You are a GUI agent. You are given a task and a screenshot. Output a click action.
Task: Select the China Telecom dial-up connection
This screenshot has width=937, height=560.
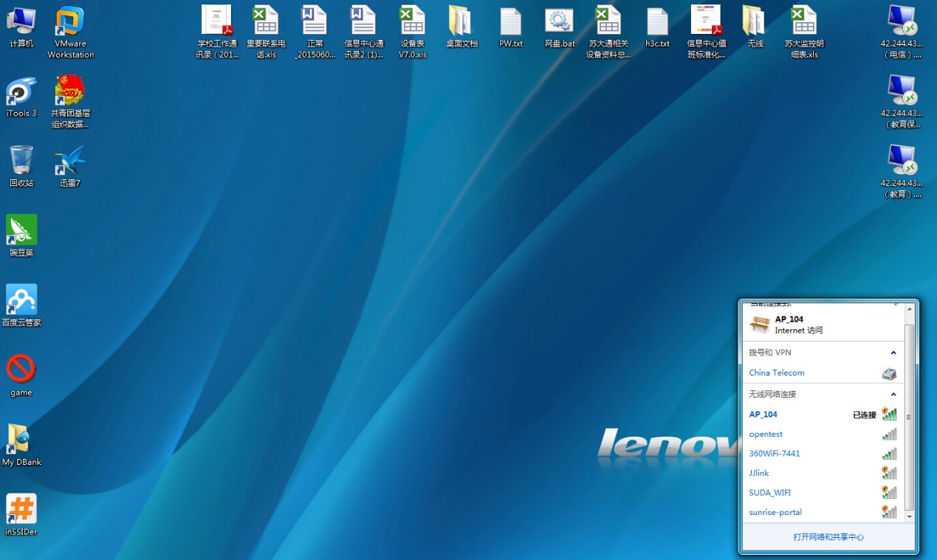777,373
